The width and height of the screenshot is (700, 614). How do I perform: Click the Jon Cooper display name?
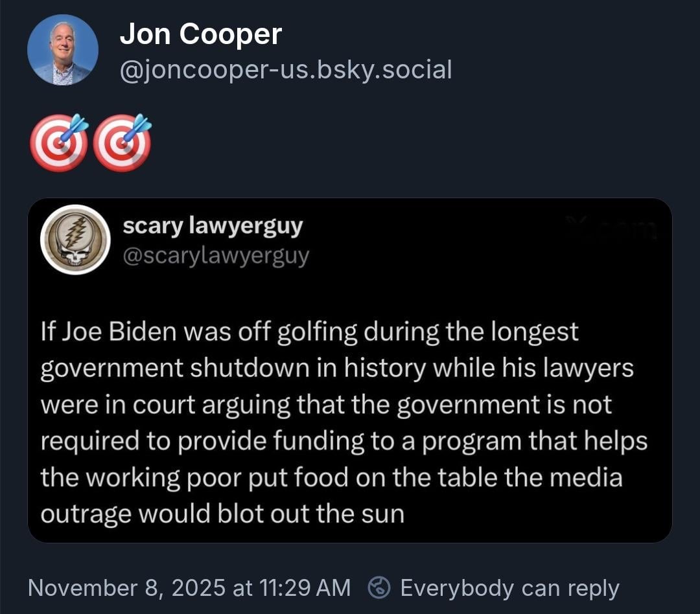pos(201,34)
